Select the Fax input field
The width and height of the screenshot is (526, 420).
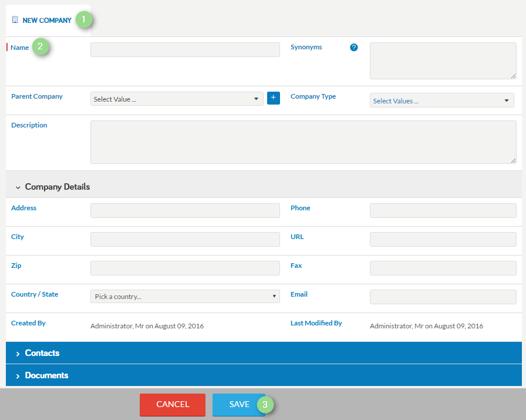click(443, 268)
